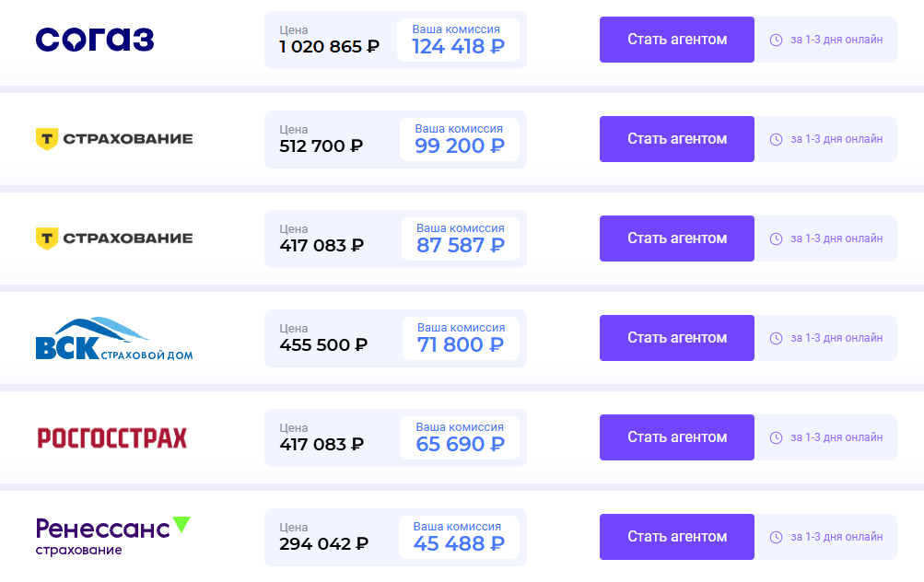
Task: Click the СОГАЗ company logo
Action: click(x=95, y=39)
